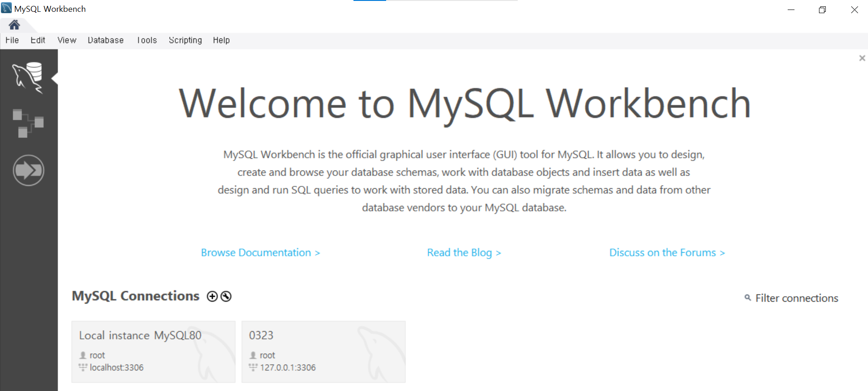
Task: Open the File menu
Action: click(x=12, y=40)
